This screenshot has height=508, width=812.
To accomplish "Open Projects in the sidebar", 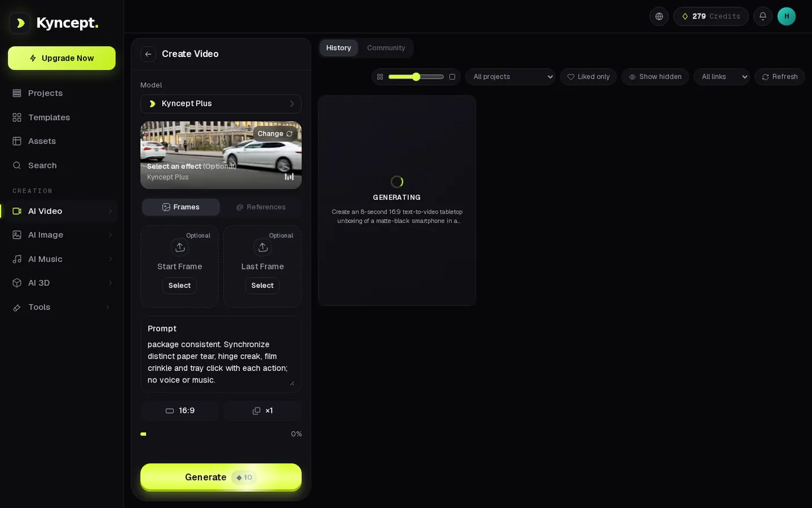I will (x=62, y=93).
